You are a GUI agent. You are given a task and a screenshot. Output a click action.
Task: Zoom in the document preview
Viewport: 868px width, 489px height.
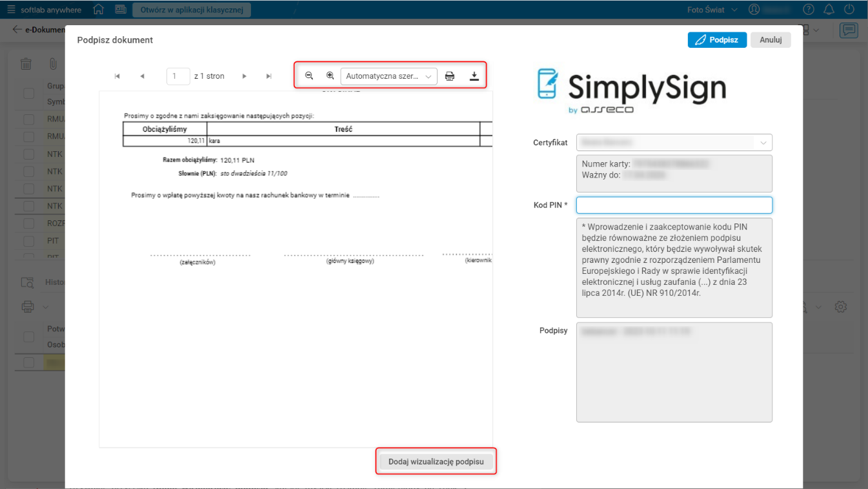coord(330,76)
